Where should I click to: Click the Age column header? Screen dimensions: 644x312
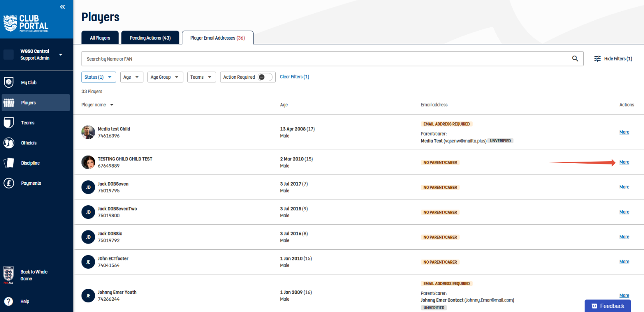(284, 105)
